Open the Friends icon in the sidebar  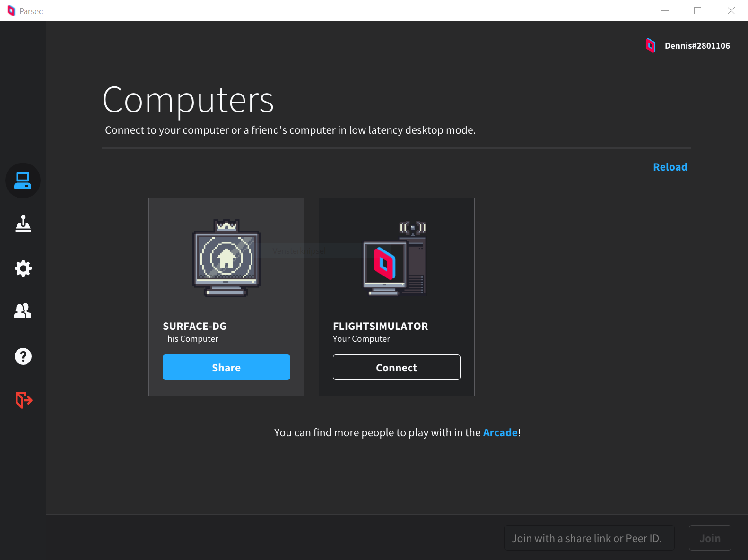coord(23,311)
